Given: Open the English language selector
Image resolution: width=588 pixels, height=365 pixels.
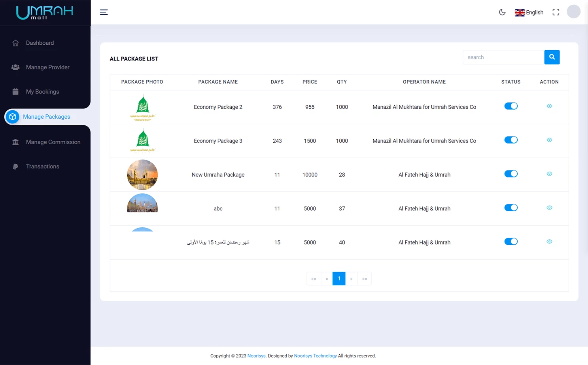Looking at the screenshot, I should pyautogui.click(x=529, y=12).
